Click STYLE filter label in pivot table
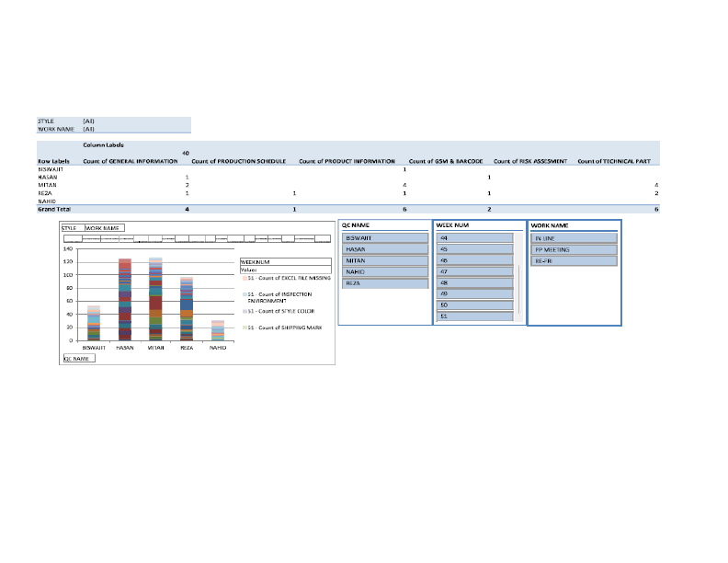The width and height of the screenshot is (728, 563). 46,121
